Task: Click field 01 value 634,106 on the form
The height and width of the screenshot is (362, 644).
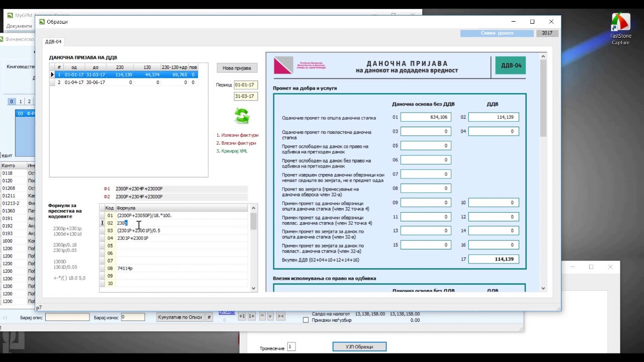Action: tap(426, 117)
